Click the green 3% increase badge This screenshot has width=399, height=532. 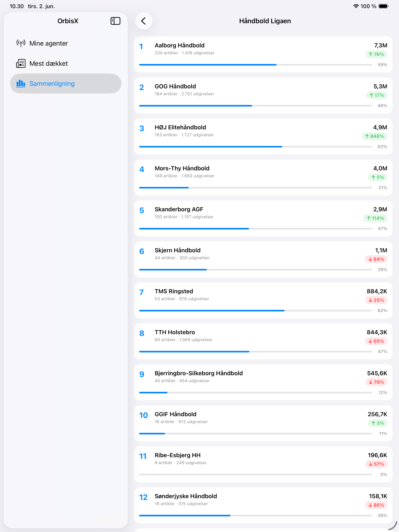click(x=378, y=423)
